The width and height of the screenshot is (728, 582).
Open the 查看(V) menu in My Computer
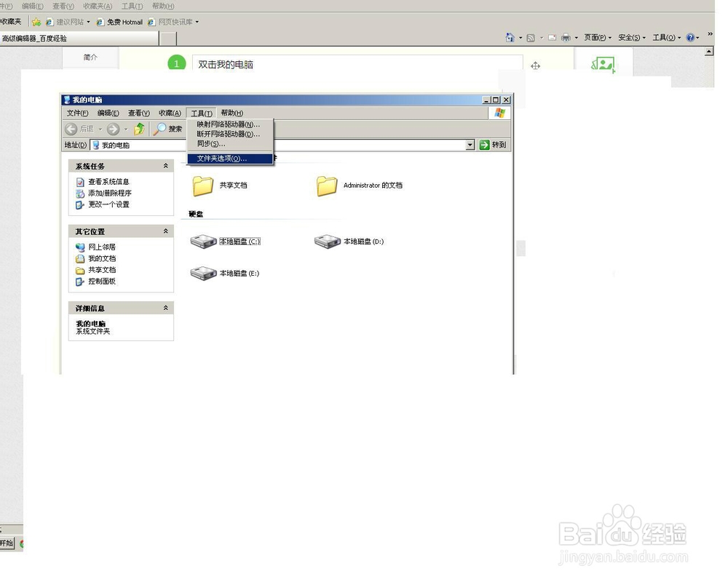click(139, 113)
